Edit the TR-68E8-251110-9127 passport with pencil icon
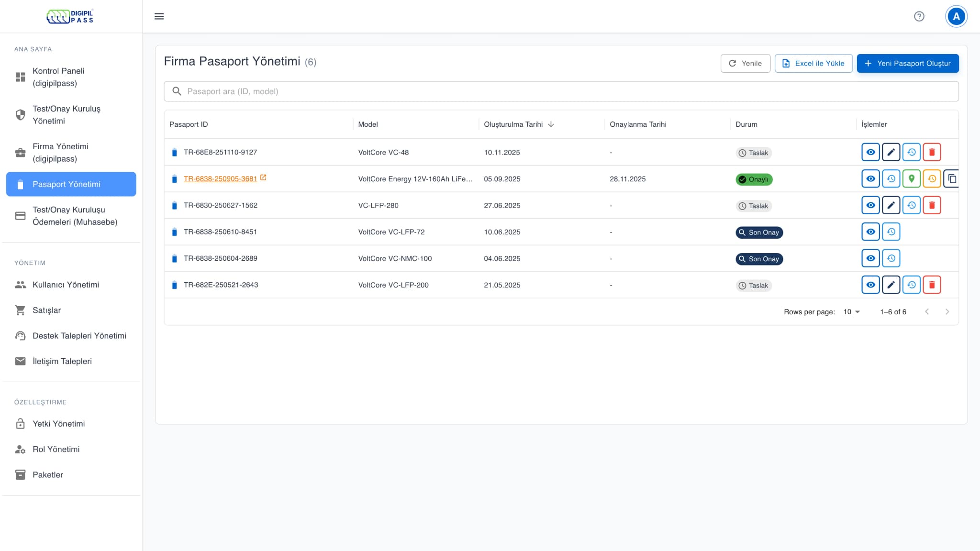 tap(891, 152)
